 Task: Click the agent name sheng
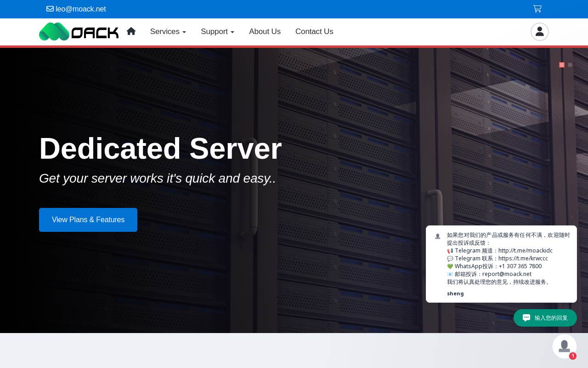click(455, 293)
